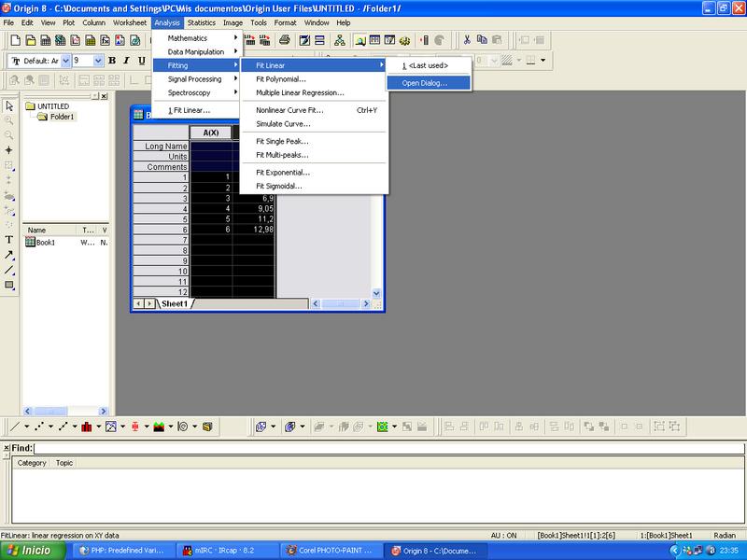Click the Bold formatting button
Viewport: 747px width, 560px height.
click(112, 61)
